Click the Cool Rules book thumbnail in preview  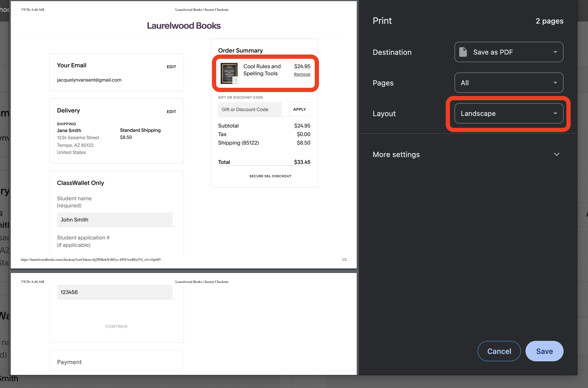tap(229, 73)
